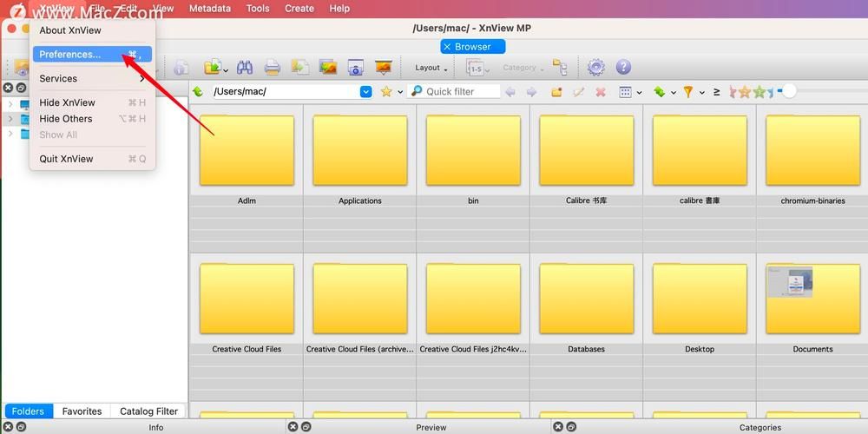Click the 'bin' folder label

[473, 201]
